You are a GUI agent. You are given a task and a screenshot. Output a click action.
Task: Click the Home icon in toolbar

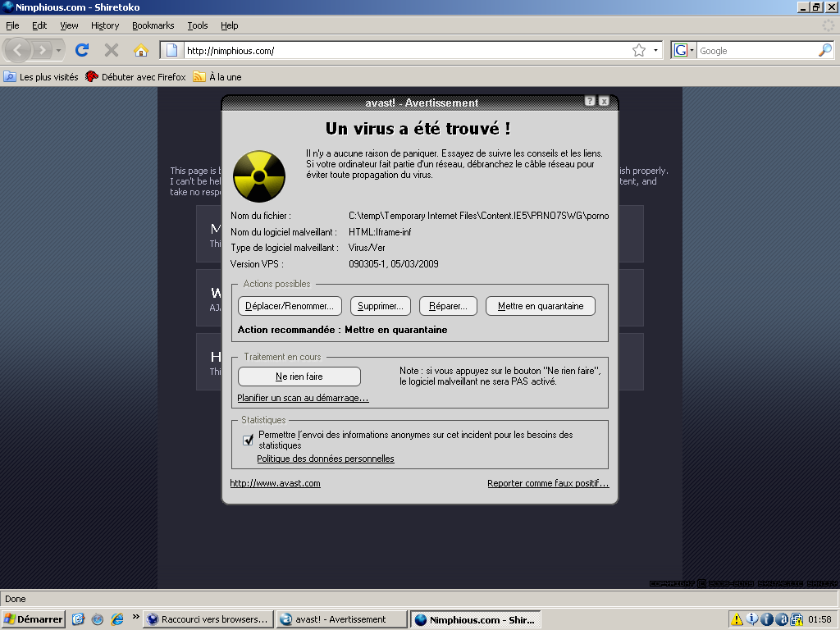pyautogui.click(x=141, y=50)
